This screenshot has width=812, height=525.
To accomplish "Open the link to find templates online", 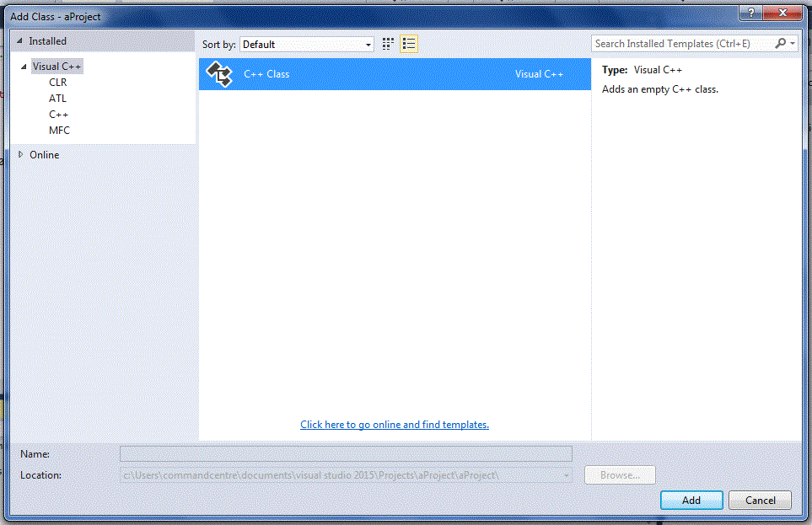I will tap(394, 424).
